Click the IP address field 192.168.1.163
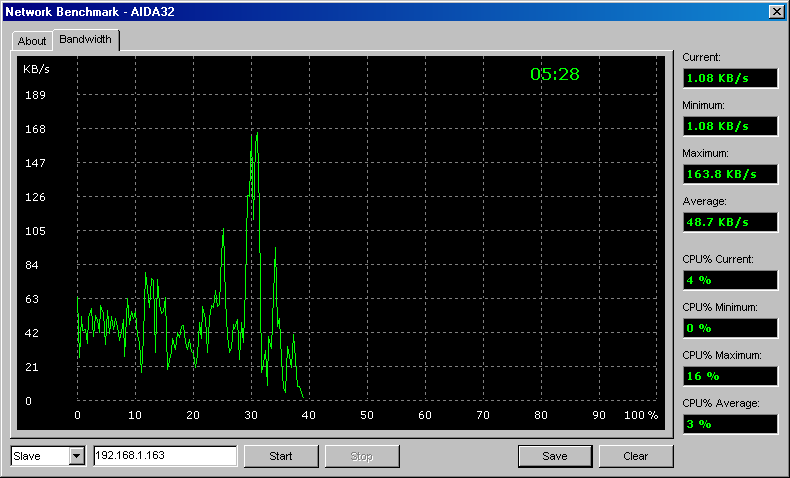Viewport: 790px width, 478px height. pos(165,455)
